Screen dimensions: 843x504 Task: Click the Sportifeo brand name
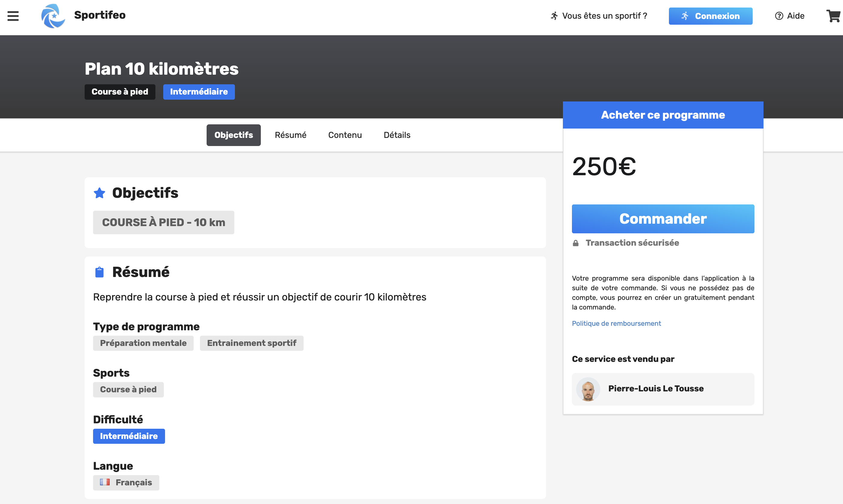coord(100,15)
